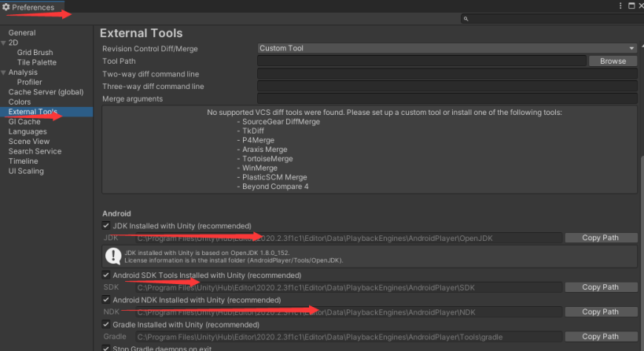Maximize the Preferences window
Image resolution: width=644 pixels, height=351 pixels.
coord(629,6)
